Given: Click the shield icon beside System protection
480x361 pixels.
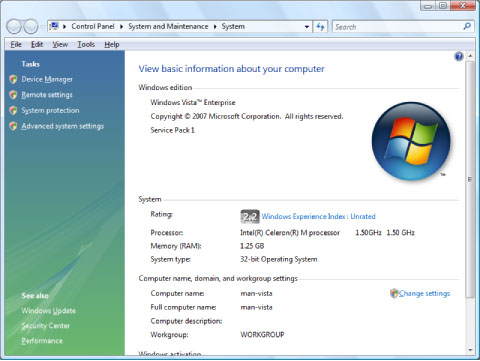Looking at the screenshot, I should coord(13,110).
